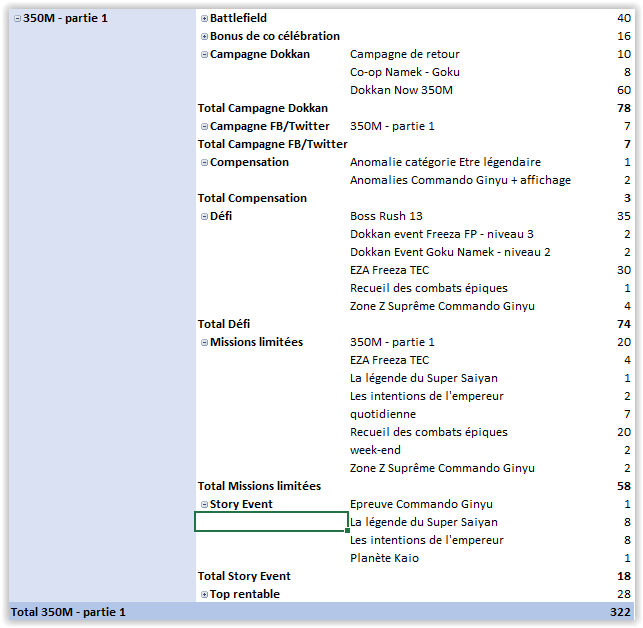Image resolution: width=643 pixels, height=628 pixels.
Task: Expand the Top rentable row
Action: coord(204,594)
